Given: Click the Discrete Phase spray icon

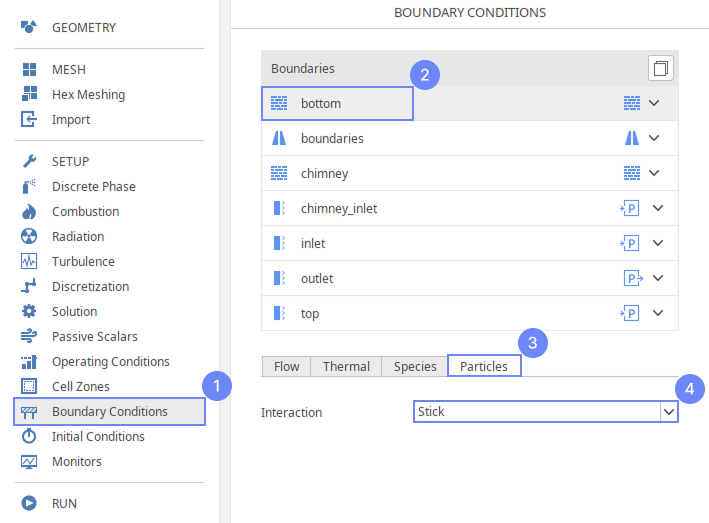Looking at the screenshot, I should 29,187.
